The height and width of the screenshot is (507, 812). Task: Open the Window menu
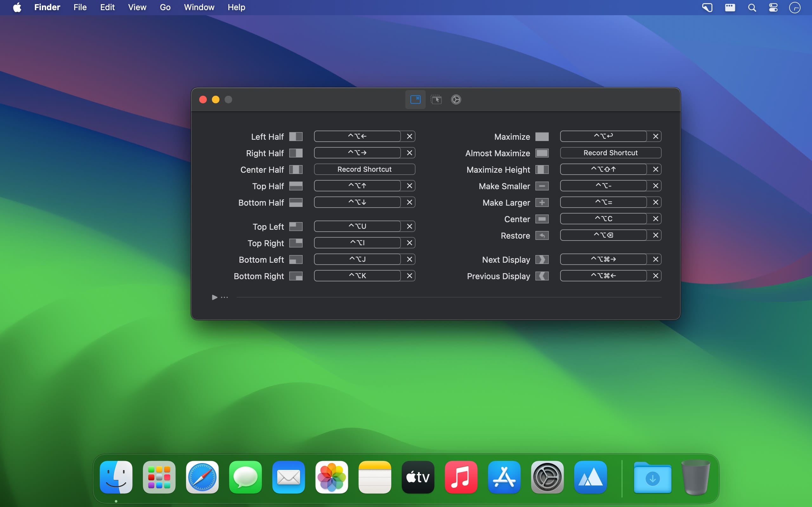click(199, 7)
